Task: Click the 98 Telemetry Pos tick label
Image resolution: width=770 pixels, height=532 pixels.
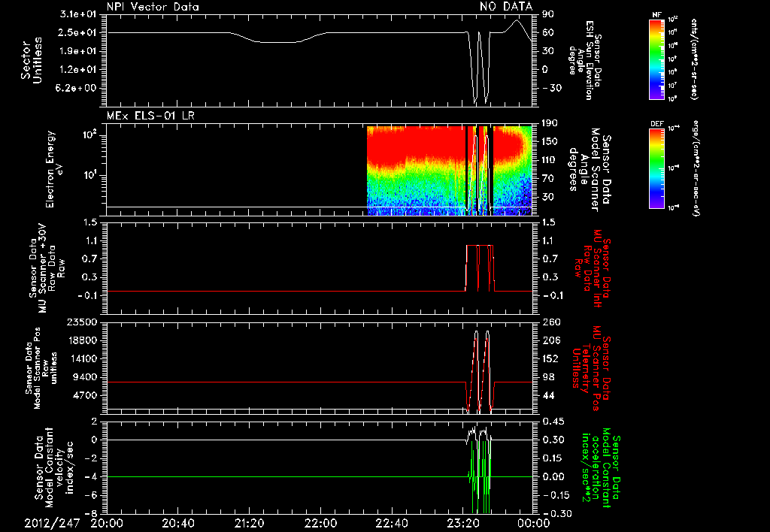Action: click(548, 377)
